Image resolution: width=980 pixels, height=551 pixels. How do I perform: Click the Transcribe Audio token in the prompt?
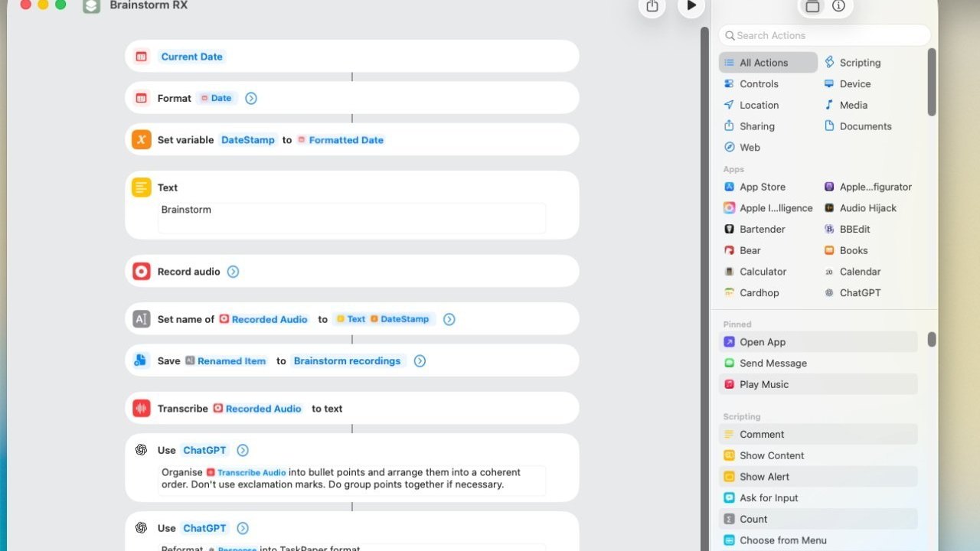coord(246,473)
